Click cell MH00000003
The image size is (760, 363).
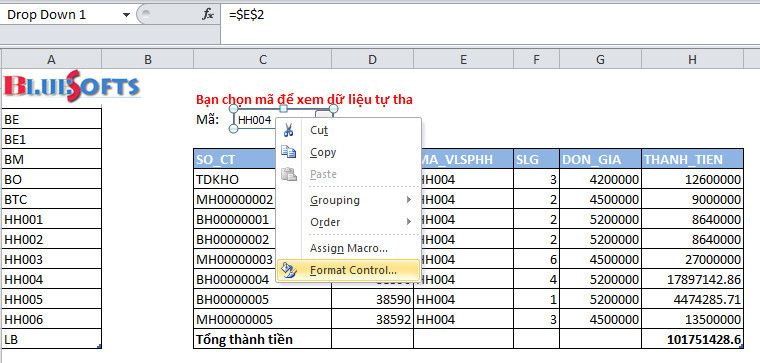coord(235,259)
